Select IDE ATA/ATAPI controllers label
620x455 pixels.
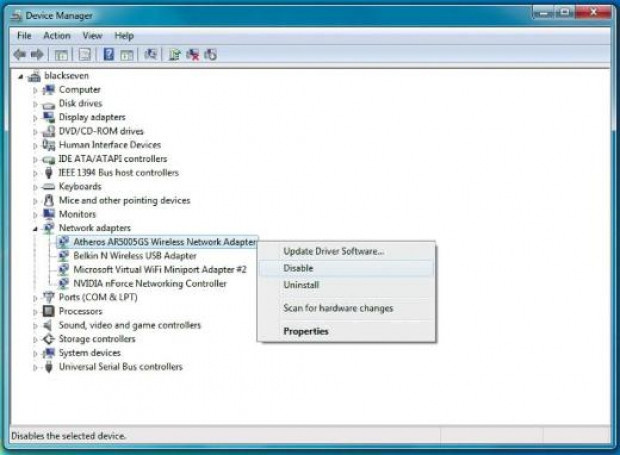click(113, 159)
